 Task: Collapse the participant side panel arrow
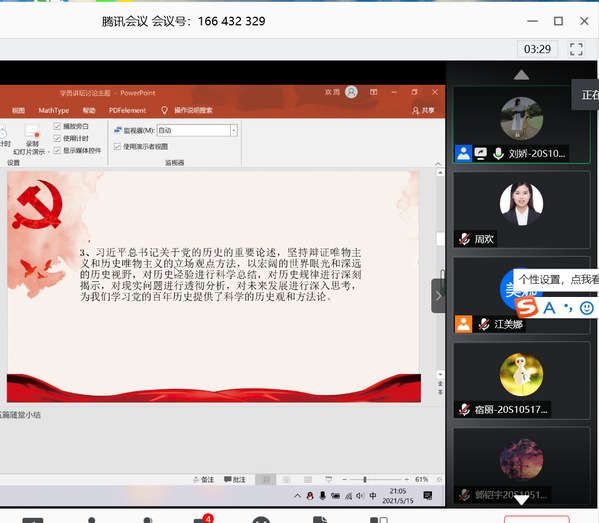[438, 296]
